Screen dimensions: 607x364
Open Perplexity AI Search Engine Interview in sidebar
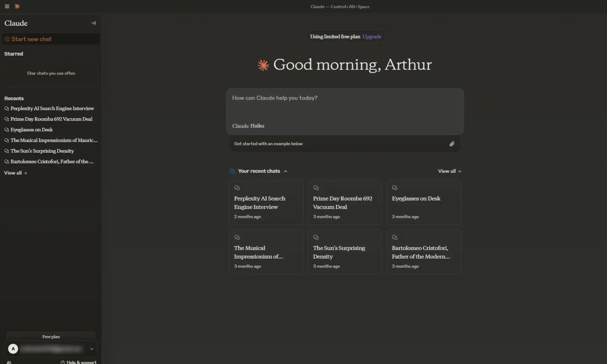(x=52, y=109)
